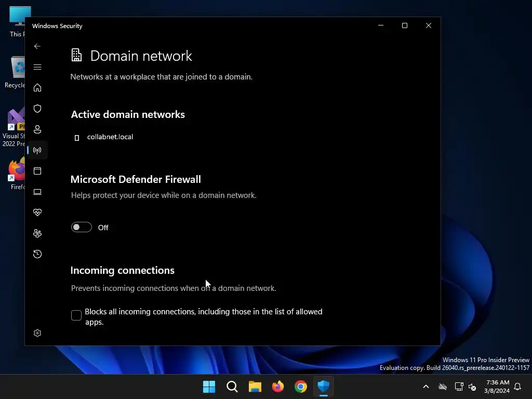Select the This PC desktop icon
532x399 pixels.
coord(17,22)
